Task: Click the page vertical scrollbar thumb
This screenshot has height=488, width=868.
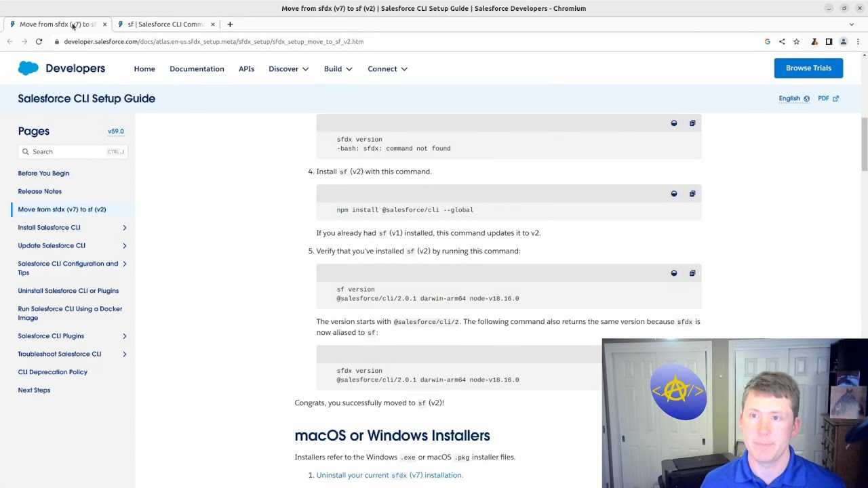Action: (864, 144)
